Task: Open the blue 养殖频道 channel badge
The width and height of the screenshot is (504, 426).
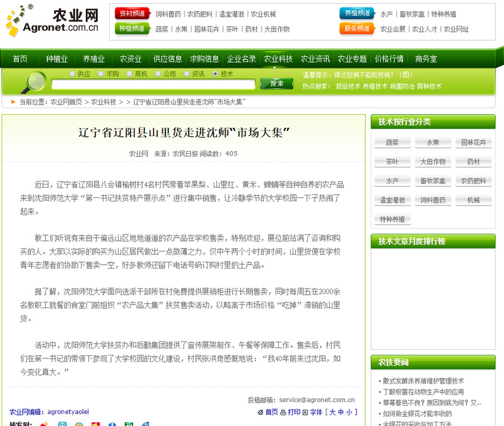Action: (x=357, y=13)
